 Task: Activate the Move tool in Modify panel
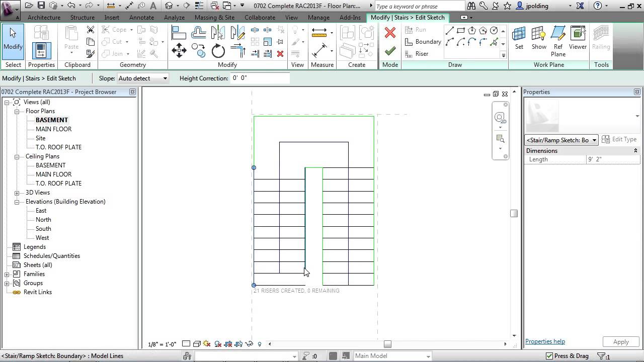click(179, 50)
